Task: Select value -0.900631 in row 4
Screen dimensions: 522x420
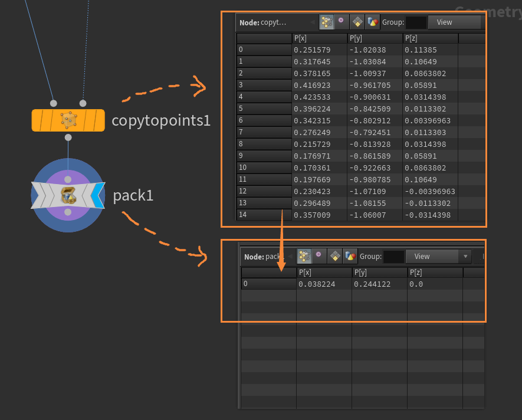Action: coord(370,97)
